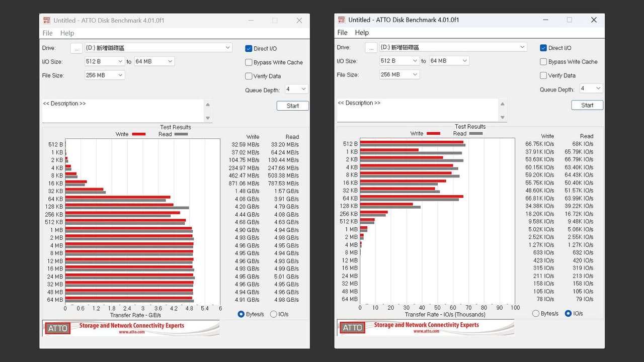Open the 64 MB I/O size dropdown, right window
This screenshot has height=362, width=644.
click(448, 61)
